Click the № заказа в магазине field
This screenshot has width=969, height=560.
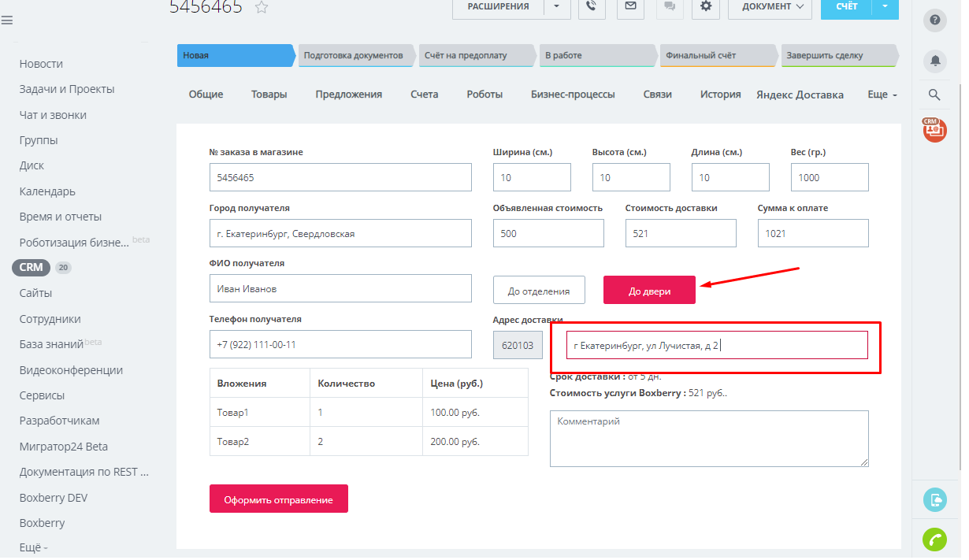340,177
